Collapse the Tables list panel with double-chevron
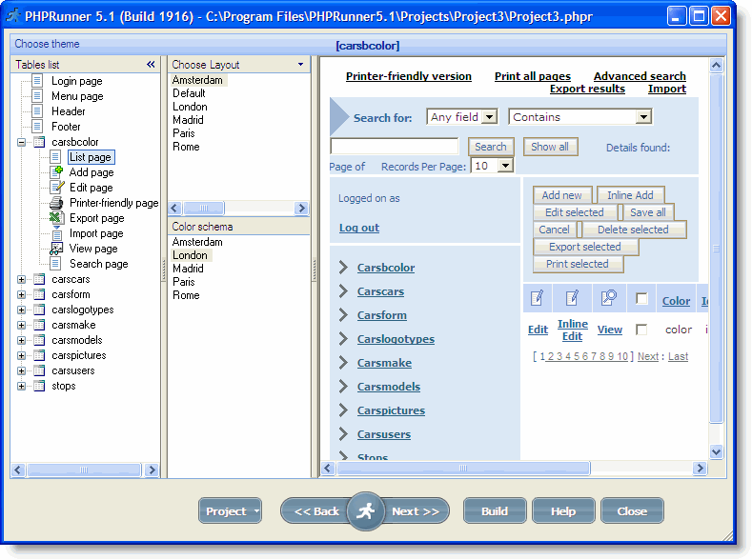 tap(151, 64)
